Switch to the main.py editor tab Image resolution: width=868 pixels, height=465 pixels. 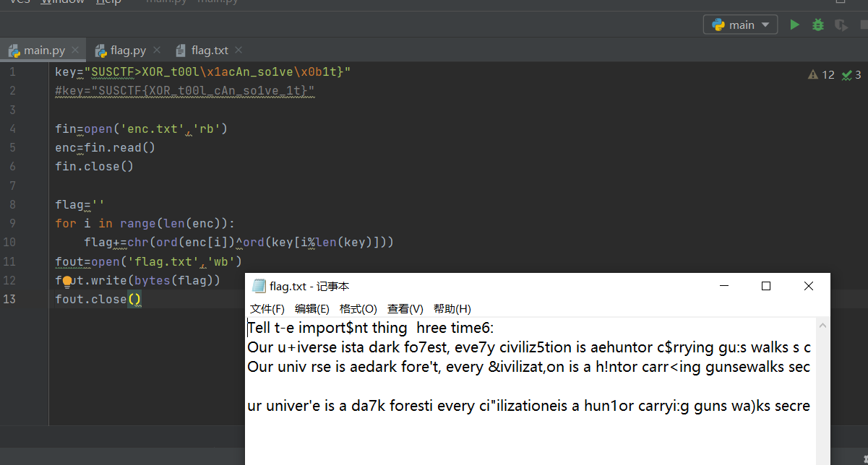coord(44,51)
